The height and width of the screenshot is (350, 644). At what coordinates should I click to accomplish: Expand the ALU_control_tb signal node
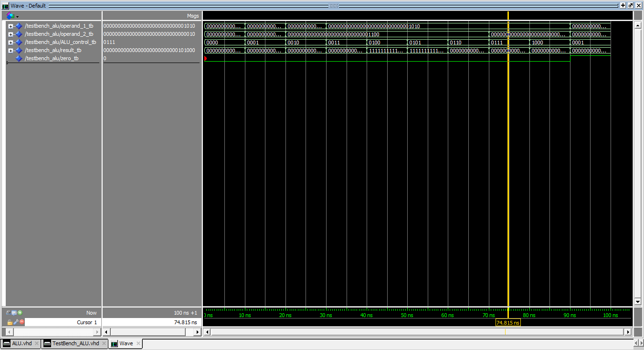tap(11, 42)
